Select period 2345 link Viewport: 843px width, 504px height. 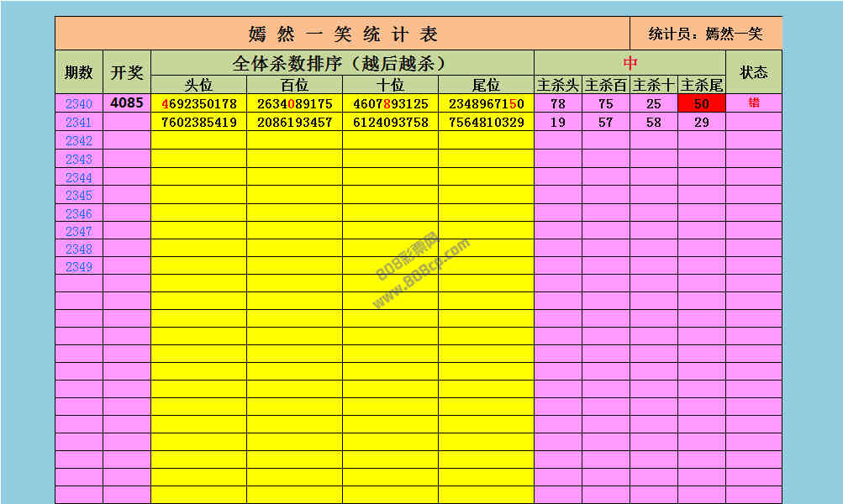click(x=78, y=195)
